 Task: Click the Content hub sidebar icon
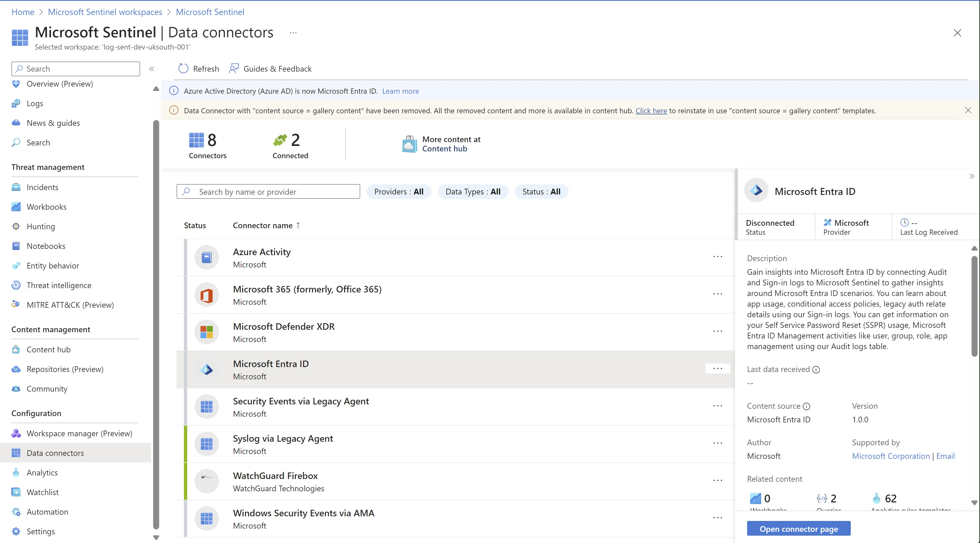click(16, 349)
